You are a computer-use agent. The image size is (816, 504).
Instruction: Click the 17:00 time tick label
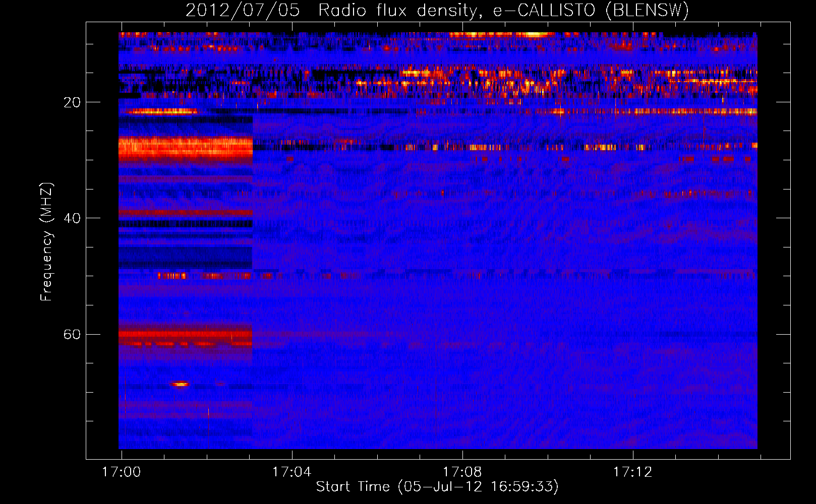122,472
